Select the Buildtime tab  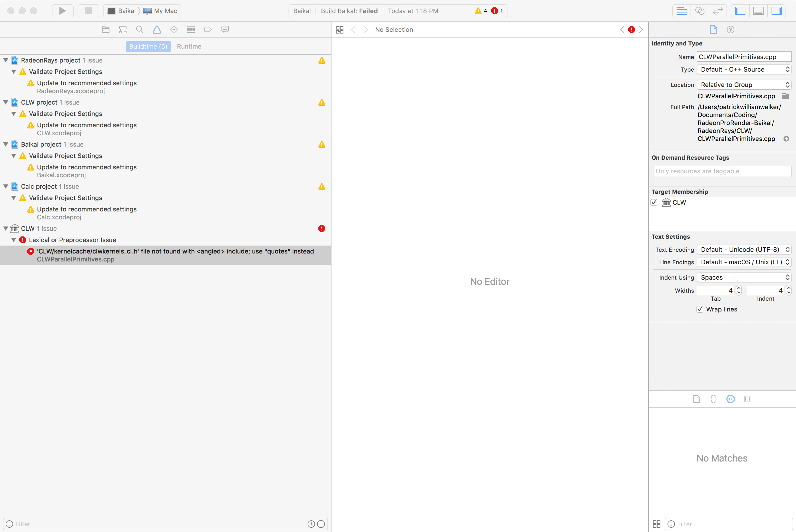(148, 46)
